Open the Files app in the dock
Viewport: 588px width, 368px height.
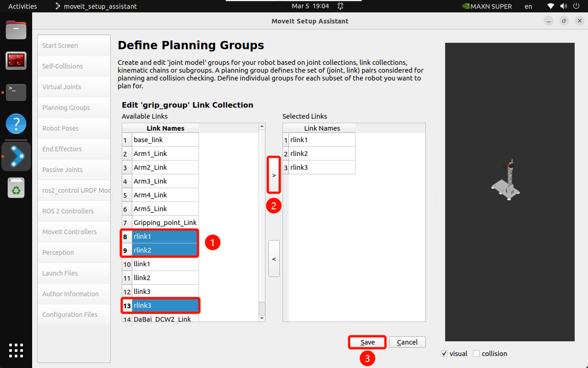click(16, 30)
